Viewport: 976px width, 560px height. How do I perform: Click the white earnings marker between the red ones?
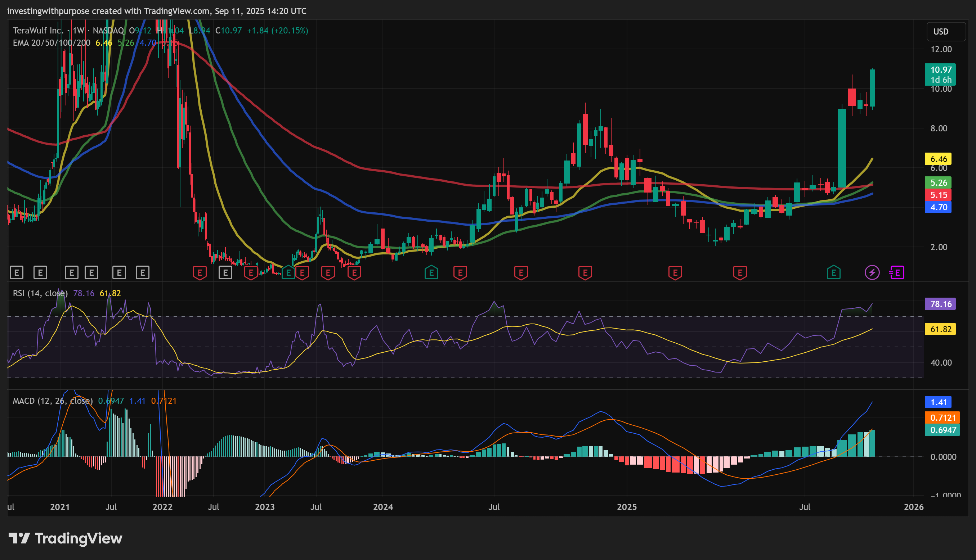[x=225, y=273]
